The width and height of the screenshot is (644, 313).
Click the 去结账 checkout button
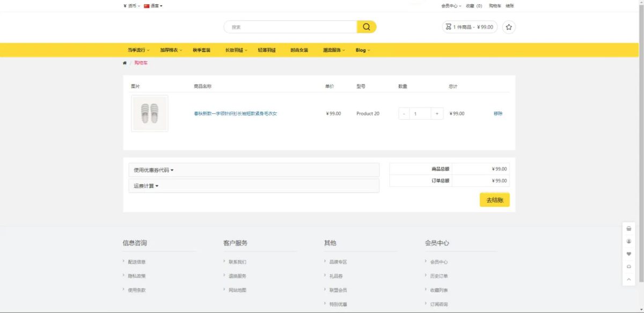[495, 200]
